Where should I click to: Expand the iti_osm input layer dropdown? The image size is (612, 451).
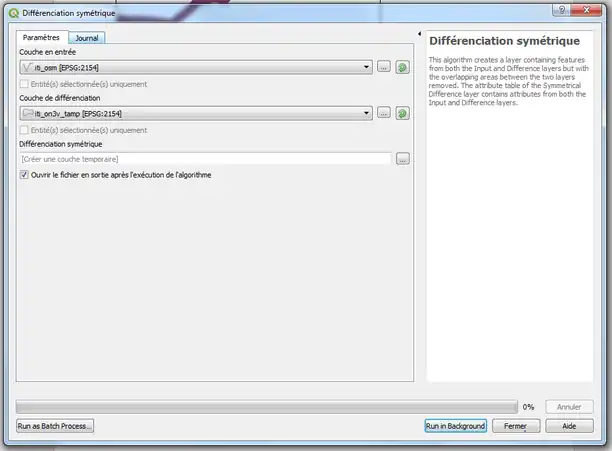click(x=368, y=67)
